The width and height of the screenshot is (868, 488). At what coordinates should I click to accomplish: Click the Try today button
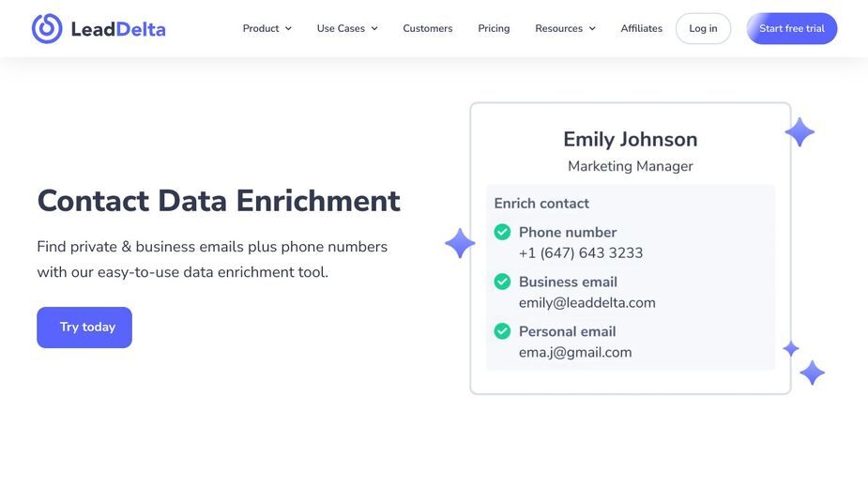[84, 328]
